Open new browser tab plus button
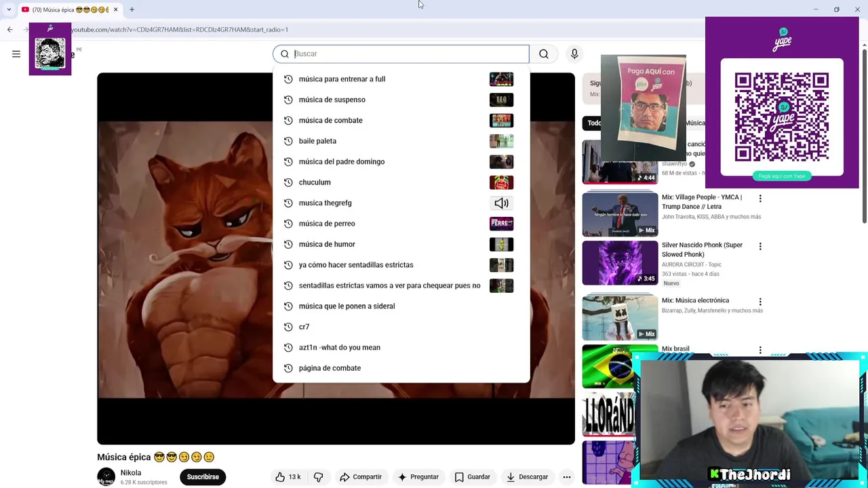The width and height of the screenshot is (868, 488). tap(132, 9)
